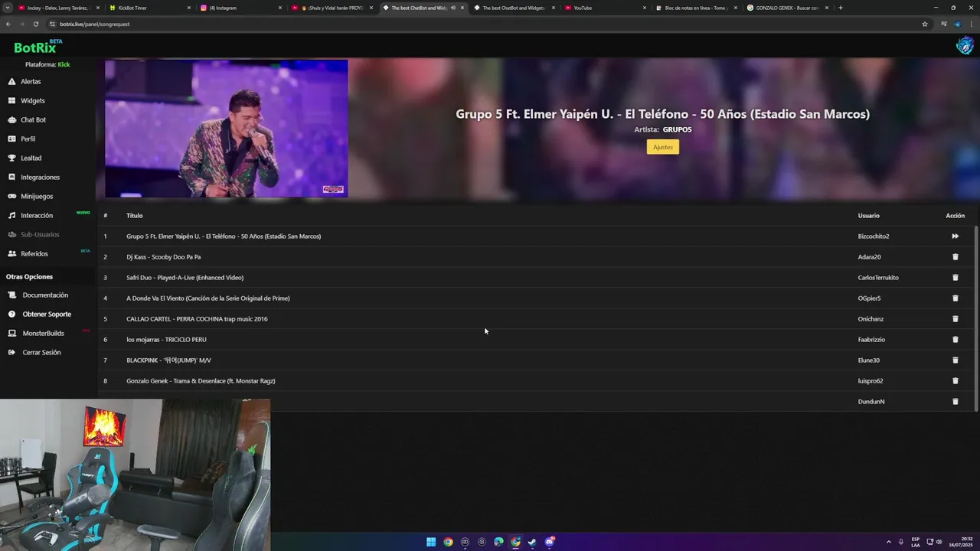This screenshot has width=980, height=551.
Task: Delete los mojarras TRICICLO PERU request
Action: click(x=955, y=340)
